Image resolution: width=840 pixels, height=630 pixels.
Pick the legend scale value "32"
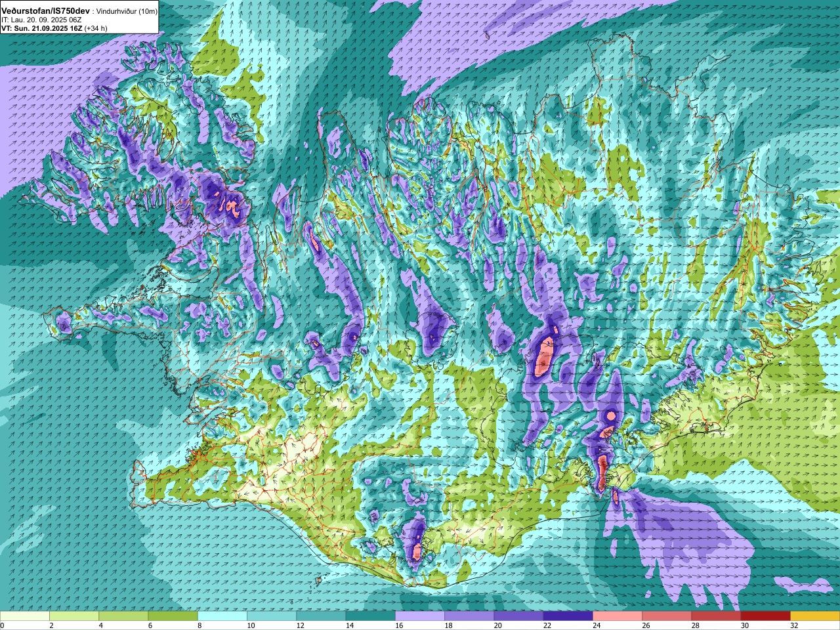(794, 626)
